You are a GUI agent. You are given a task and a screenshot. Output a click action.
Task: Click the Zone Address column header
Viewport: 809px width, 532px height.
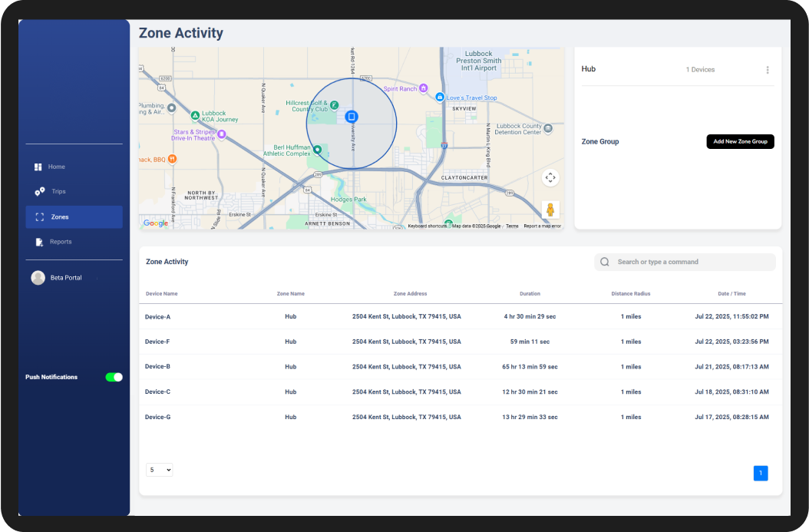click(x=410, y=293)
